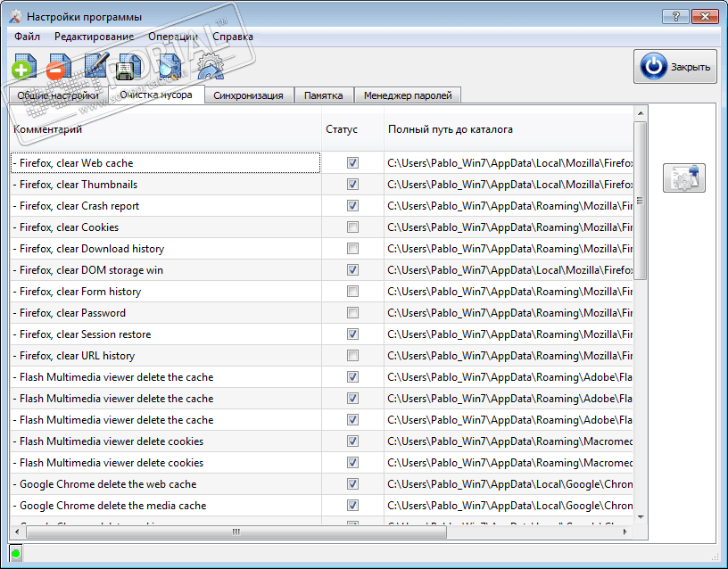Open the Памятка tab
The width and height of the screenshot is (728, 569).
pos(324,95)
